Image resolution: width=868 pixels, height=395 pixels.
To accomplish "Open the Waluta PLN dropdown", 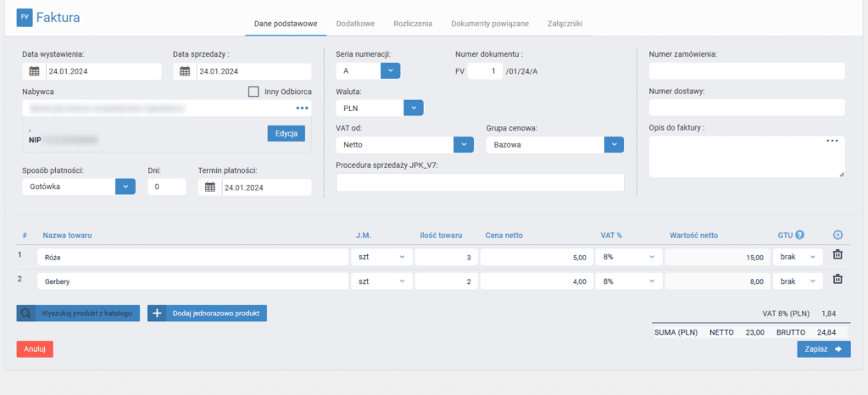I will (413, 108).
